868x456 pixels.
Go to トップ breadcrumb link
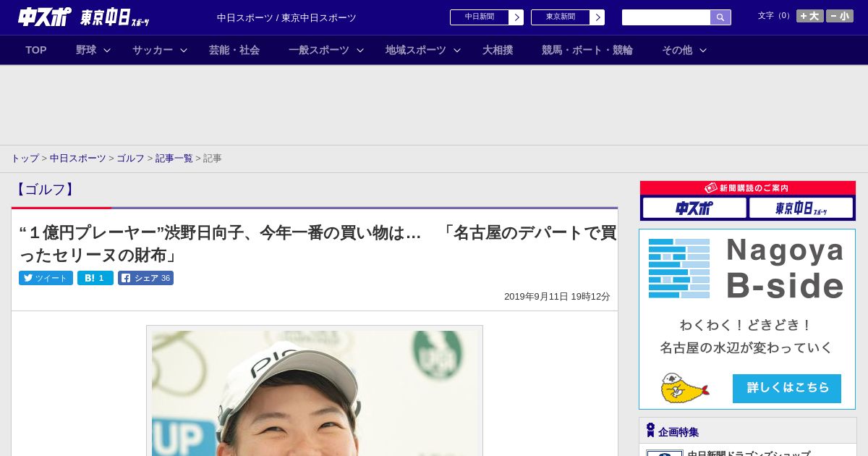(25, 159)
